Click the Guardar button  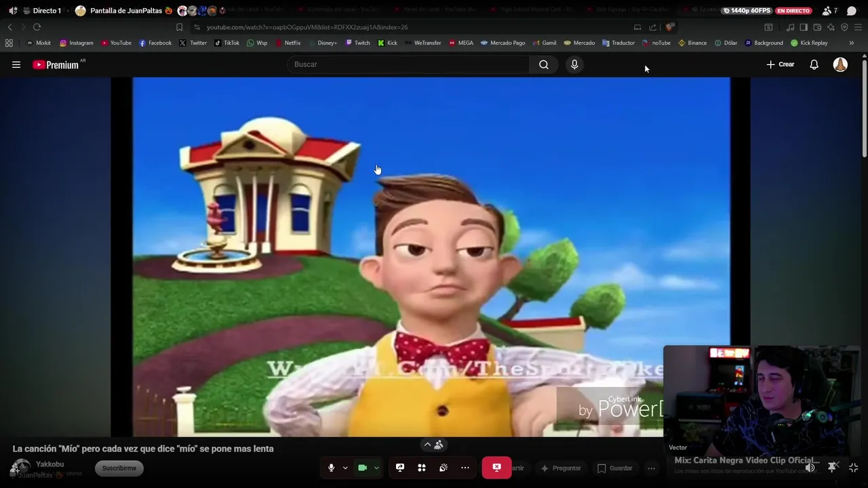pyautogui.click(x=614, y=468)
